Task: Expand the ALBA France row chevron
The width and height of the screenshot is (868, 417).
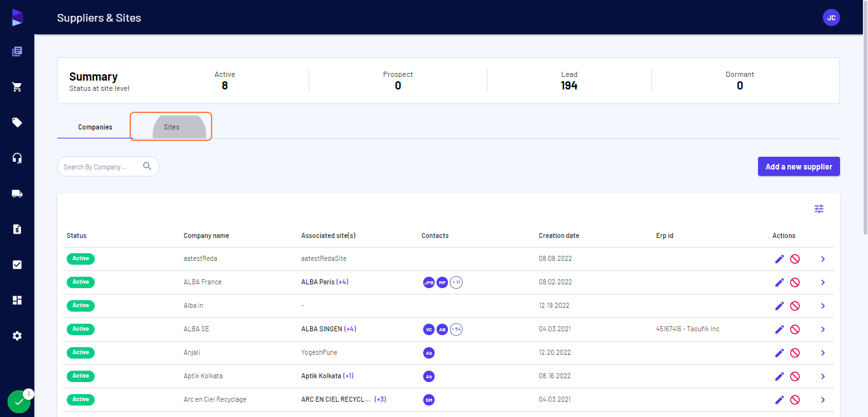Action: point(823,282)
